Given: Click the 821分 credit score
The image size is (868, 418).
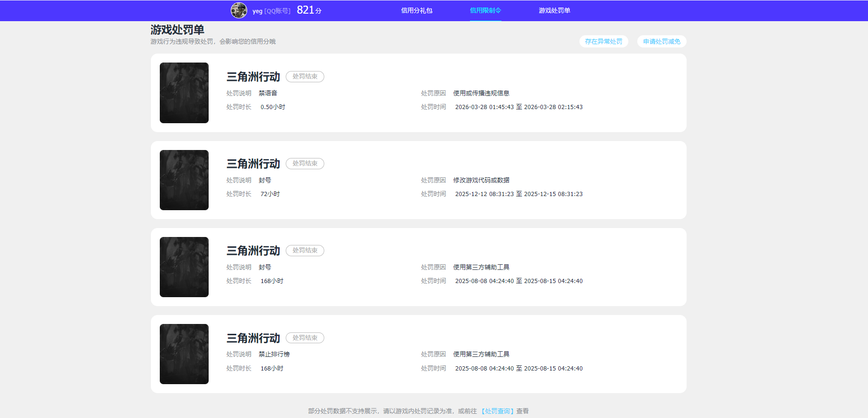Looking at the screenshot, I should [309, 10].
